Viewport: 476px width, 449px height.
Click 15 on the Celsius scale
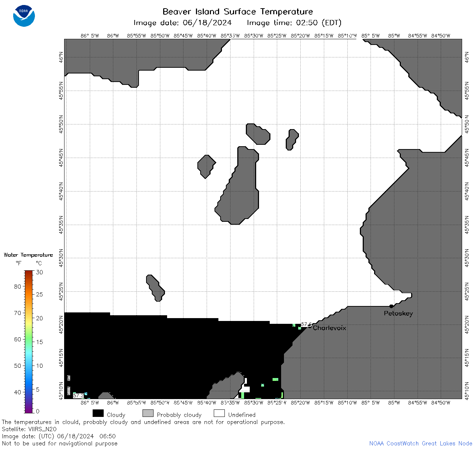pos(40,342)
